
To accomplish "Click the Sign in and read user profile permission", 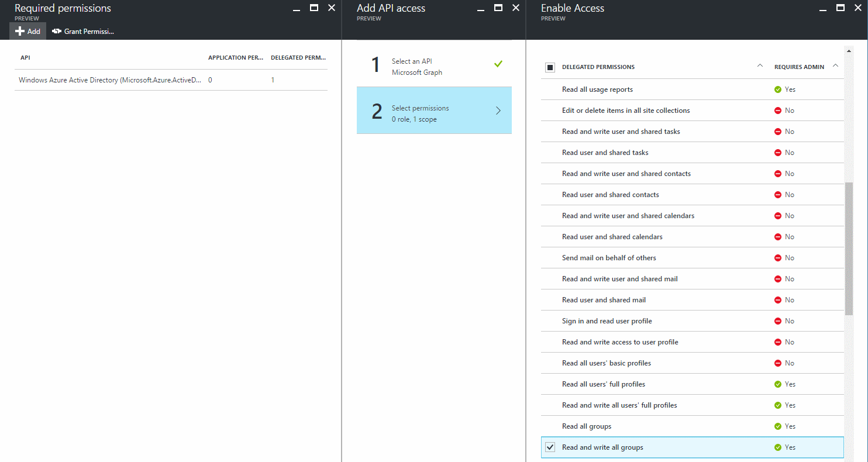I will point(607,321).
